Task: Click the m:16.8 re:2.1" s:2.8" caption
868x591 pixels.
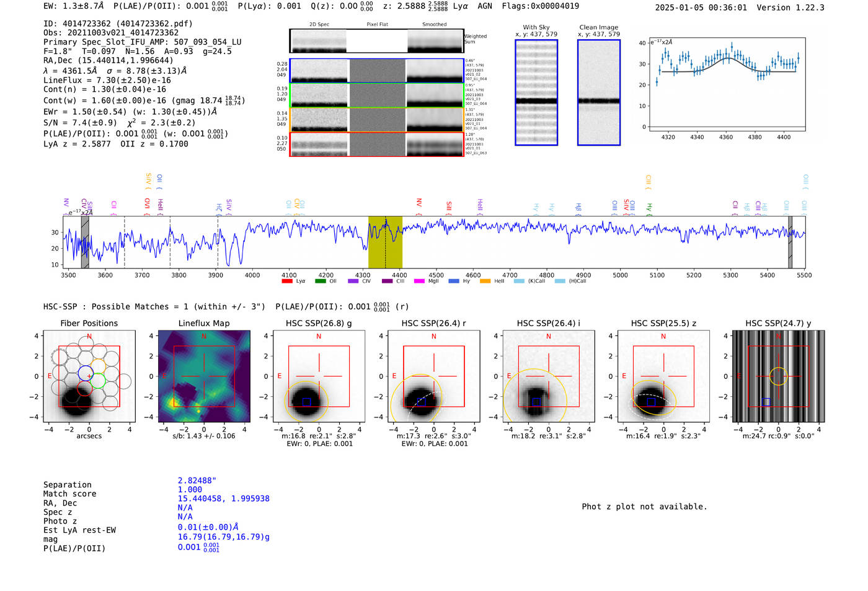Action: [319, 436]
